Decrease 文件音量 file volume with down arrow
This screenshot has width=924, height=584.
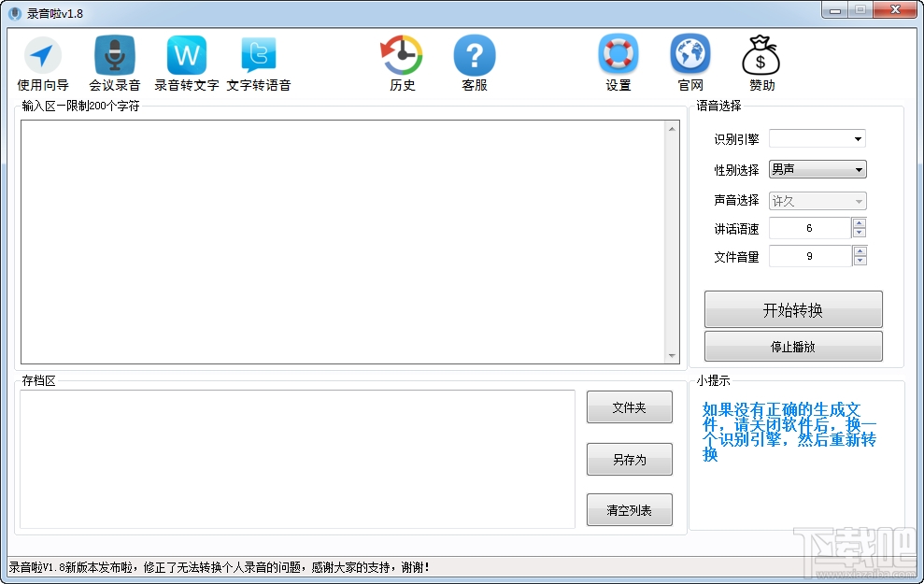point(859,260)
